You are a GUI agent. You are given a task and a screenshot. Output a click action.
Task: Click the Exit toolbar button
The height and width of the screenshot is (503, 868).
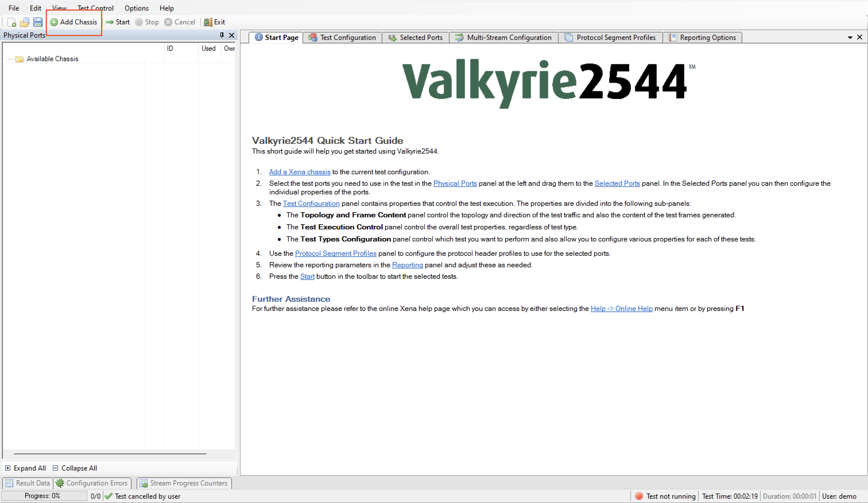(214, 22)
